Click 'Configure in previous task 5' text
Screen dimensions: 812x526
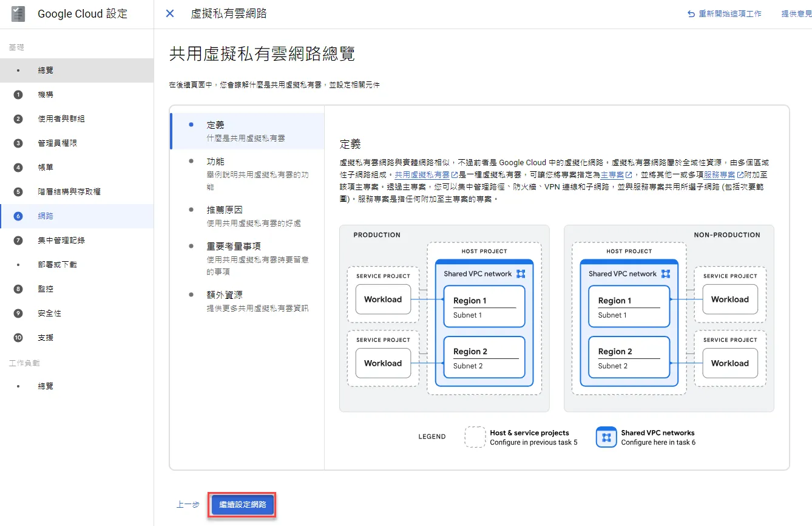534,443
